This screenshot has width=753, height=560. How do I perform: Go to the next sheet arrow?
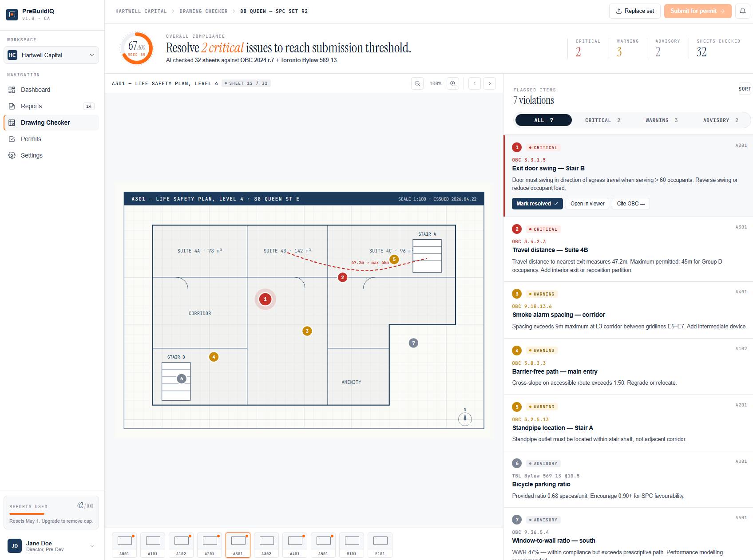click(490, 83)
